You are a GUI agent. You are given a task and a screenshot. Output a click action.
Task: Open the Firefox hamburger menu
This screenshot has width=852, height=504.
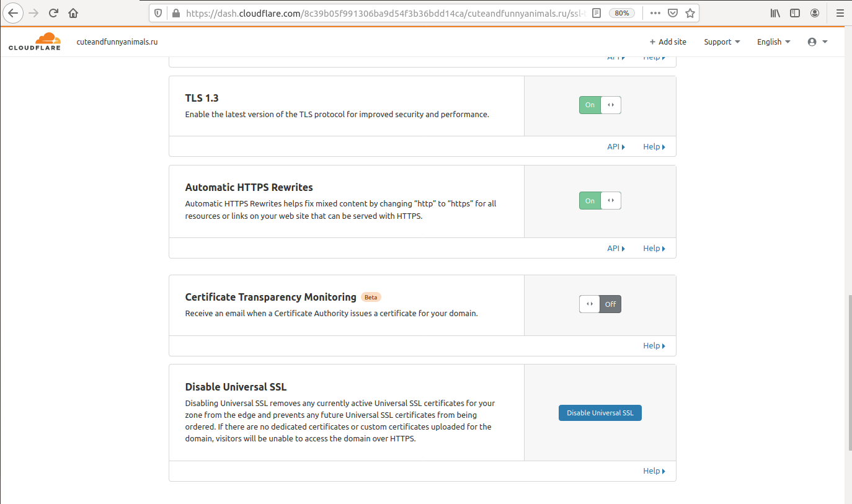click(839, 13)
